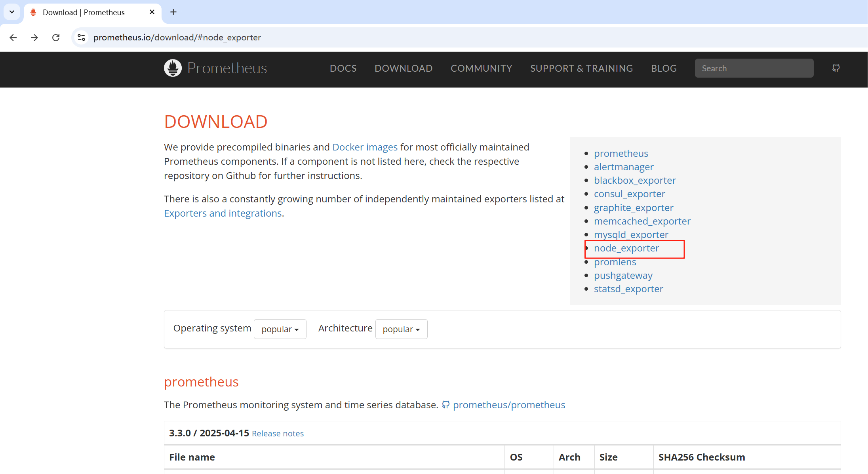868x474 pixels.
Task: Open the 3.3.0 Release notes link
Action: (278, 434)
